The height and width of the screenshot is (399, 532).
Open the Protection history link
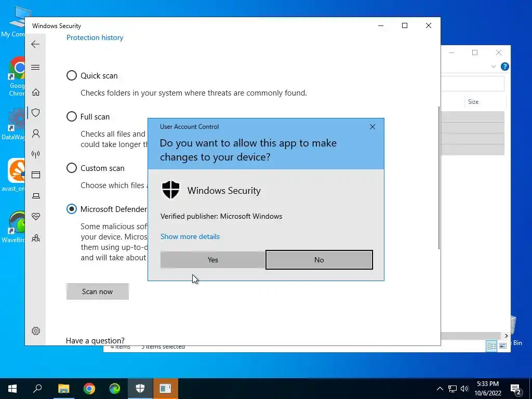point(95,37)
